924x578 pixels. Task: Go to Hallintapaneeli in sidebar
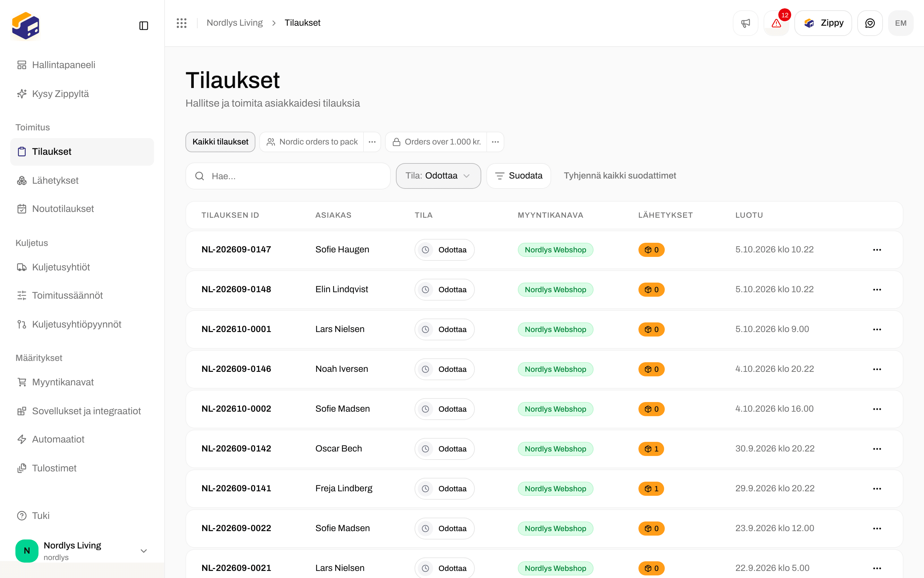[82, 65]
